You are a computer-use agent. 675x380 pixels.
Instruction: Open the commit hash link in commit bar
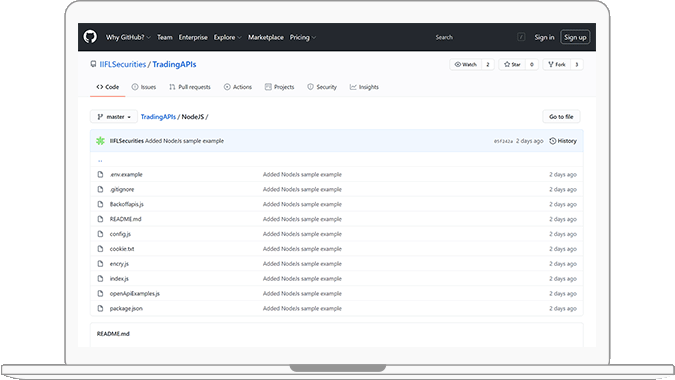[x=503, y=141]
